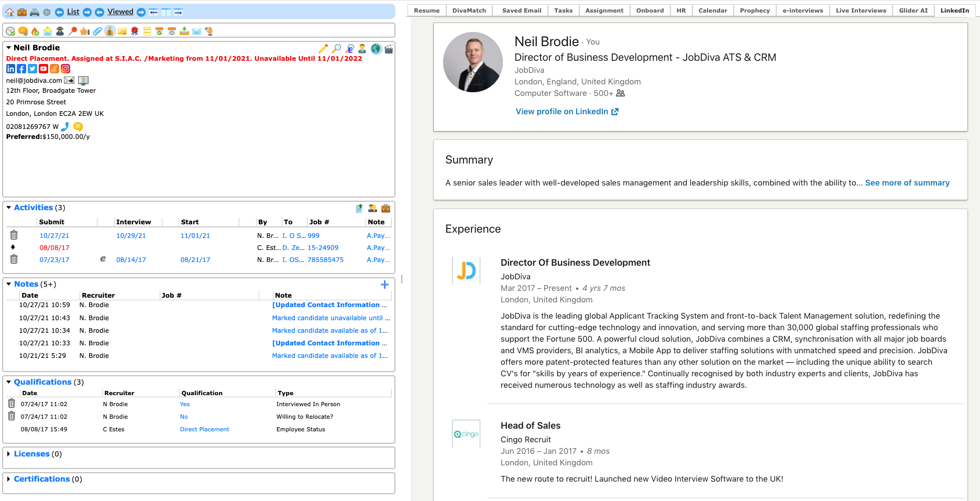Image resolution: width=980 pixels, height=501 pixels.
Task: Switch to the Resume tab
Action: pos(426,10)
